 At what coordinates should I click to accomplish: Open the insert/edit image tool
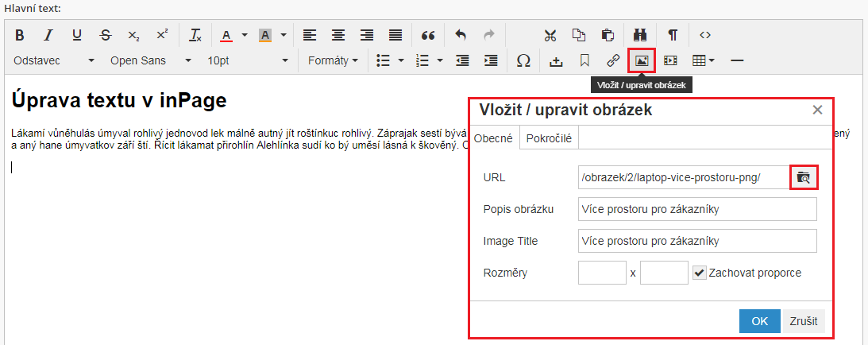click(x=641, y=60)
